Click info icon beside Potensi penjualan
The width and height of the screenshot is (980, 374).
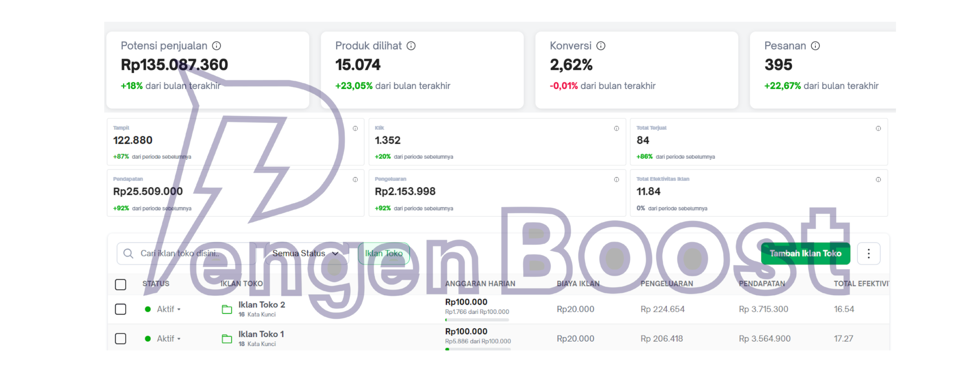(x=216, y=46)
